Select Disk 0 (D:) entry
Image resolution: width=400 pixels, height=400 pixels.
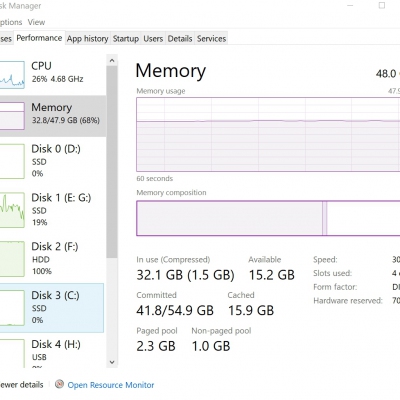pos(53,161)
